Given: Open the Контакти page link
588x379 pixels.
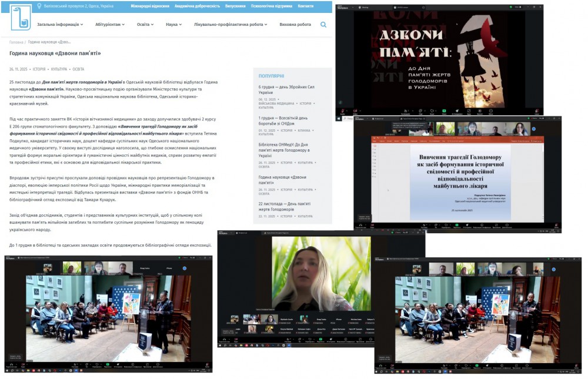Looking at the screenshot, I should coord(305,6).
